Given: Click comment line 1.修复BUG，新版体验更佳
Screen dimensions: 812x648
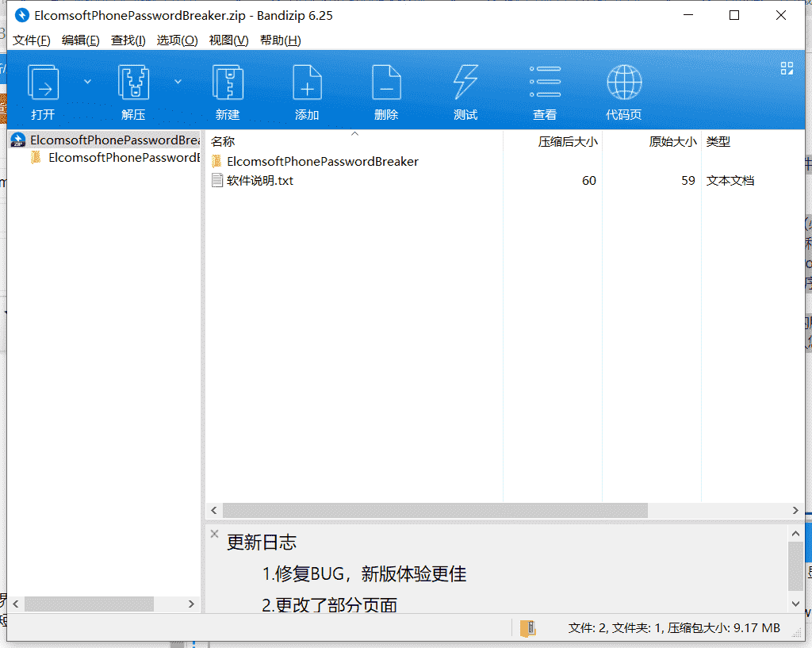Looking at the screenshot, I should 364,574.
